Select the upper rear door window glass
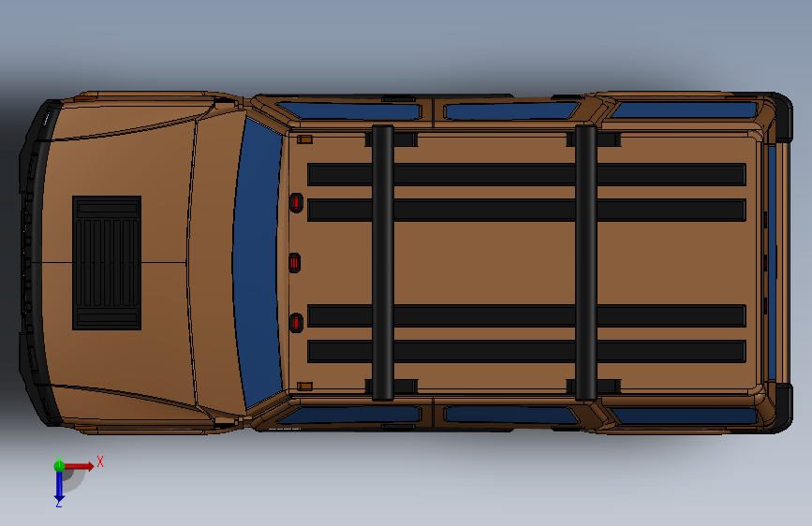The width and height of the screenshot is (812, 526). 510,110
